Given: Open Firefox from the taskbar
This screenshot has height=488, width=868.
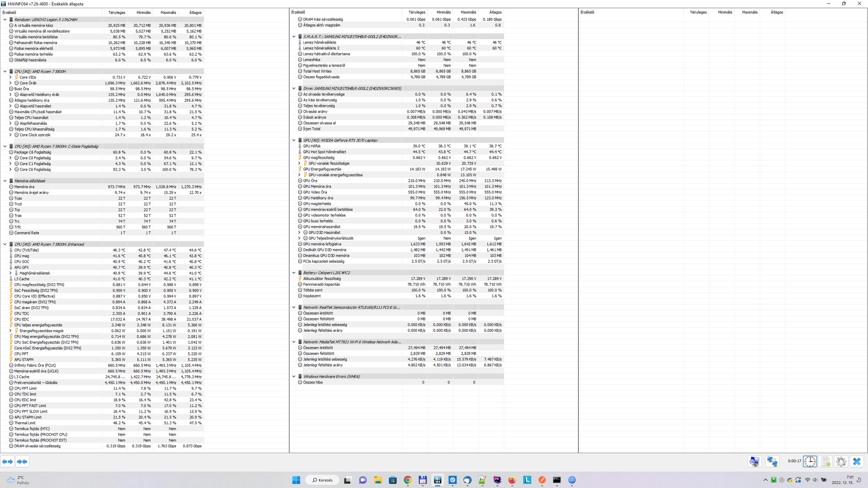Looking at the screenshot, I should (512, 480).
